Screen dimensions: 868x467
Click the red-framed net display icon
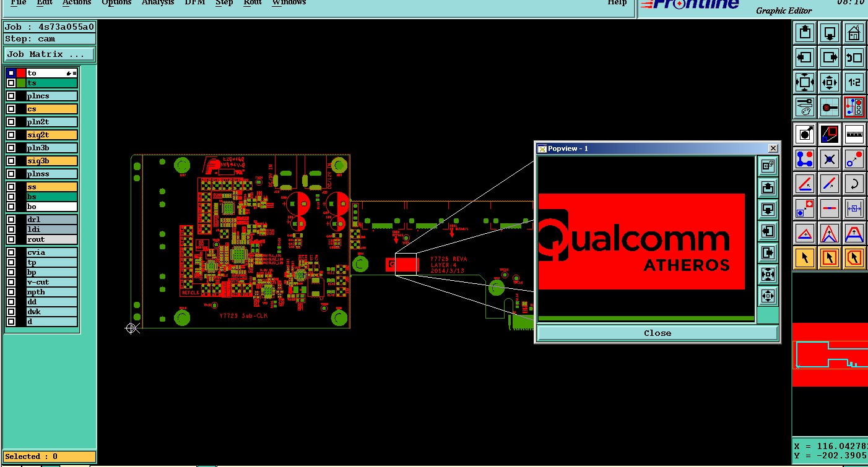click(854, 107)
